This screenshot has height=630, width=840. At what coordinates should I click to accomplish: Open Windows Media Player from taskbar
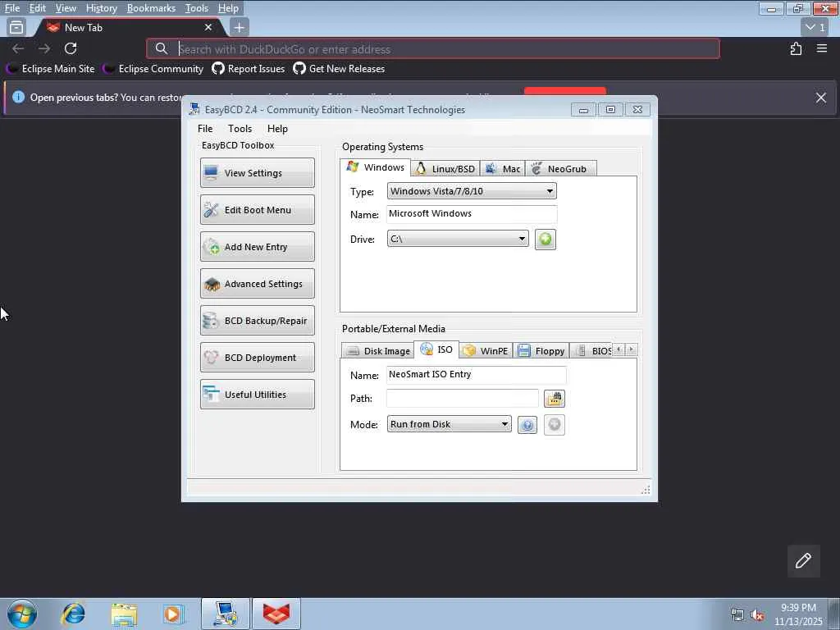(x=173, y=614)
